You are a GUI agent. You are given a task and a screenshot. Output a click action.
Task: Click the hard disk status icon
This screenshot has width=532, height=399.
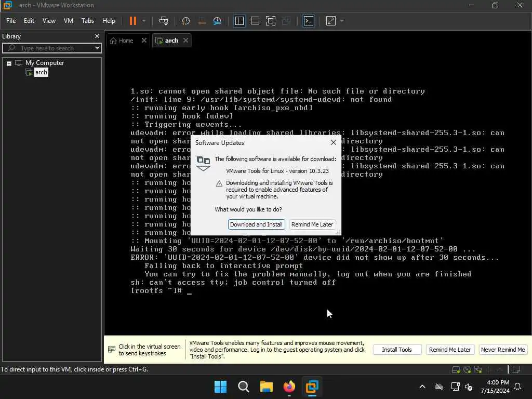pos(456,369)
